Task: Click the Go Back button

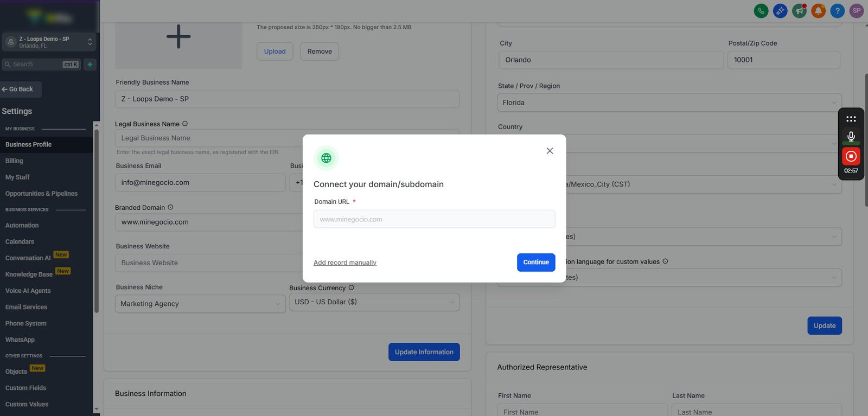Action: coord(21,89)
